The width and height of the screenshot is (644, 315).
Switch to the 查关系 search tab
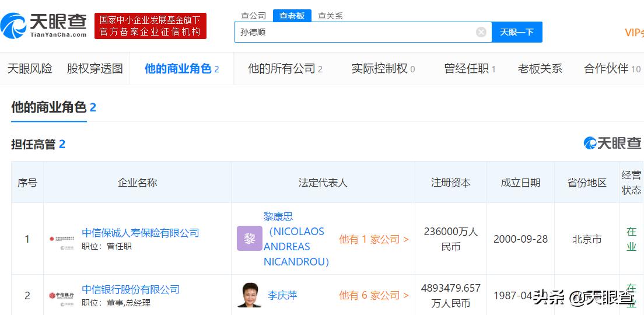[330, 16]
